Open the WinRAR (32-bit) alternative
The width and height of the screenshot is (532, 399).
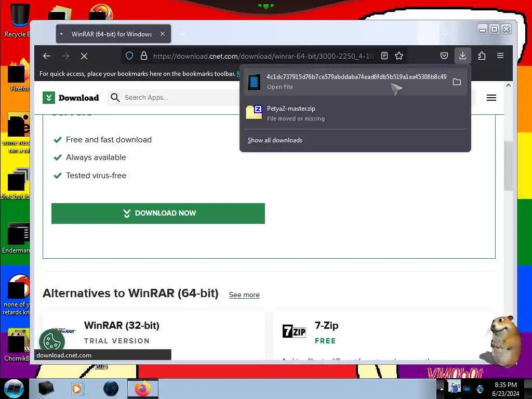pyautogui.click(x=122, y=325)
